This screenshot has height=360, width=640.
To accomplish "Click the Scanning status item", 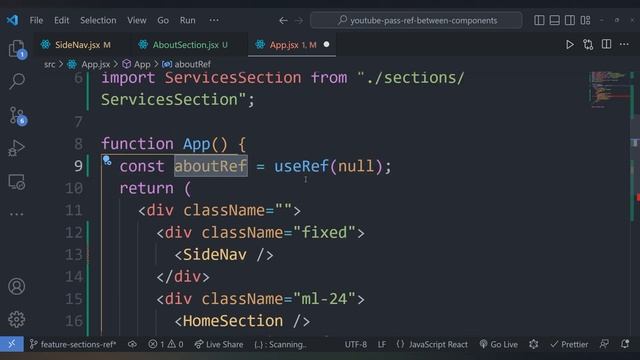I will [280, 344].
